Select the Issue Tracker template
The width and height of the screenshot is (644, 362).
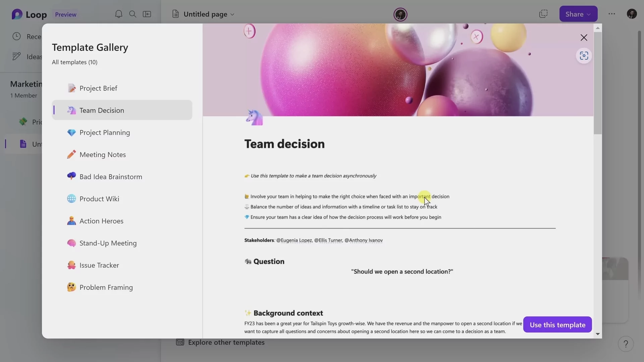[x=122, y=265]
